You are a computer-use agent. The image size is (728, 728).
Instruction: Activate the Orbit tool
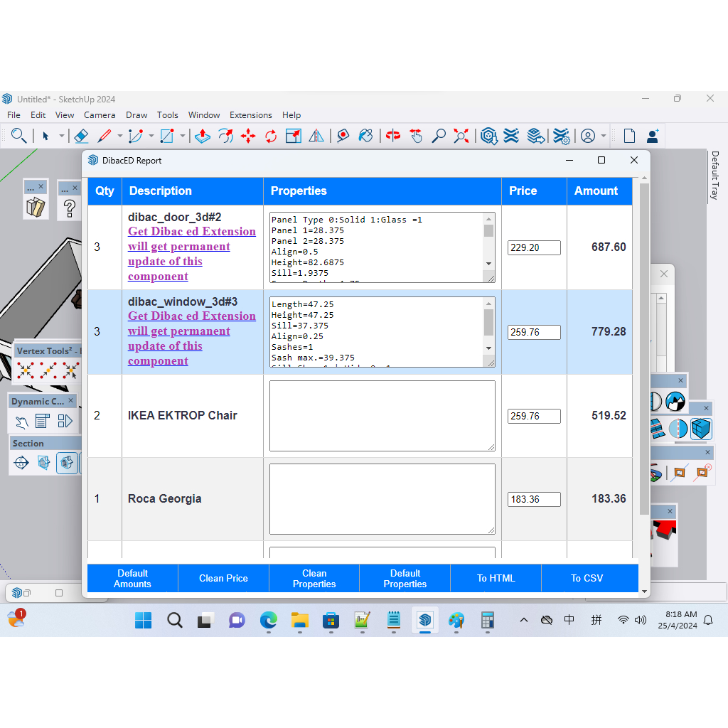(392, 136)
